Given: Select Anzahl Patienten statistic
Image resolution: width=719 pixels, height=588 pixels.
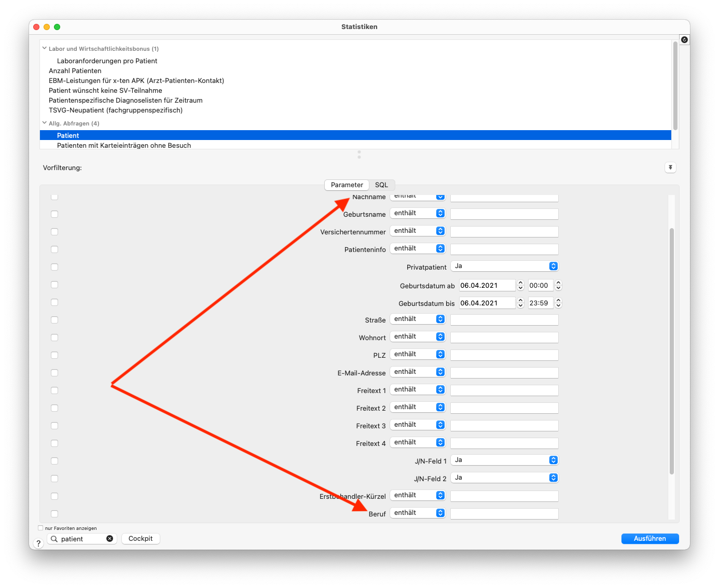Looking at the screenshot, I should 75,71.
